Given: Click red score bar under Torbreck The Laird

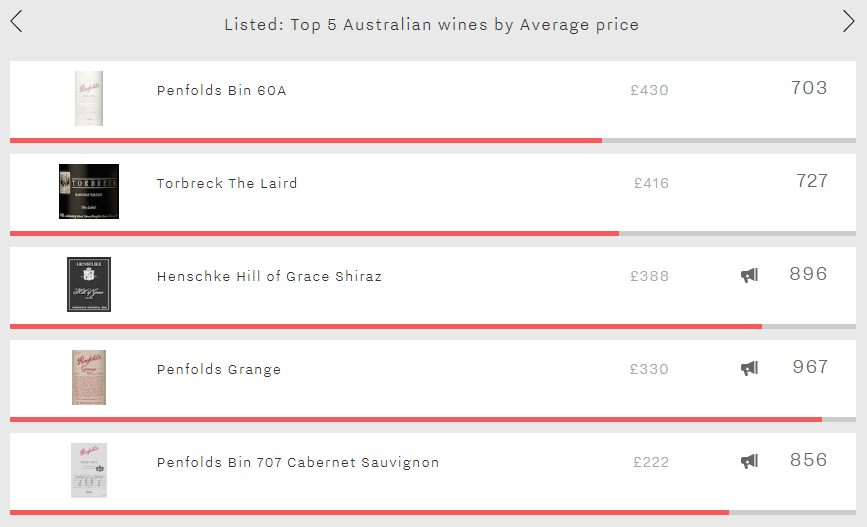Looking at the screenshot, I should pyautogui.click(x=314, y=233).
